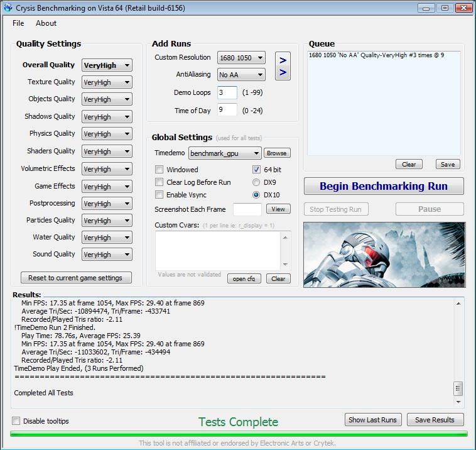Image resolution: width=476 pixels, height=450 pixels.
Task: Click the Custom Cvars scrollbar down arrow
Action: tap(285, 264)
